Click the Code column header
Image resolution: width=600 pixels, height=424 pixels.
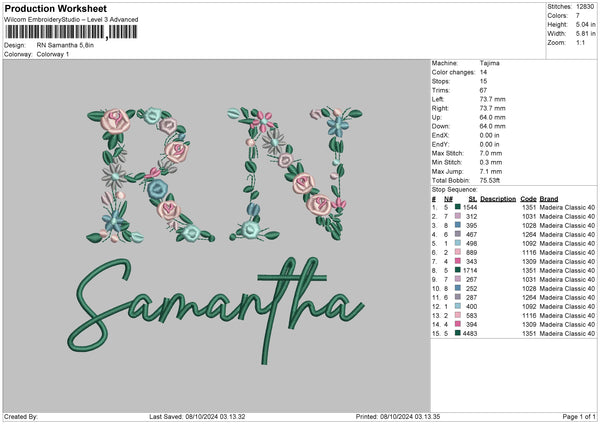tap(528, 198)
